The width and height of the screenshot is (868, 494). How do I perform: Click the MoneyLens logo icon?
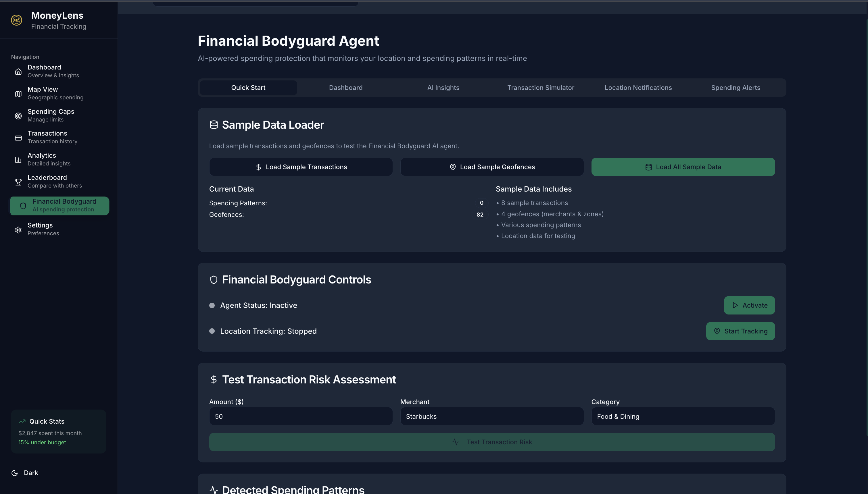coord(16,20)
